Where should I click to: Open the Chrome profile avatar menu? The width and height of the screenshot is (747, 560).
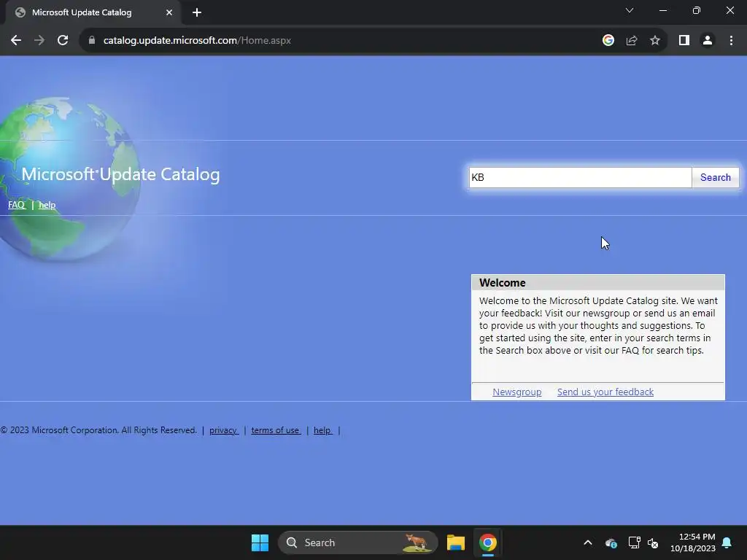coord(708,41)
